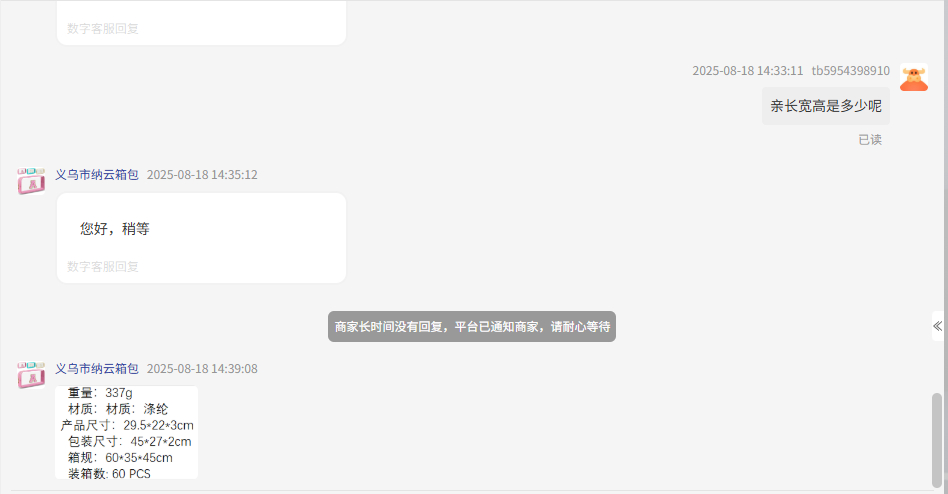This screenshot has height=494, width=948.
Task: Select the username tb5954398910
Action: point(851,71)
